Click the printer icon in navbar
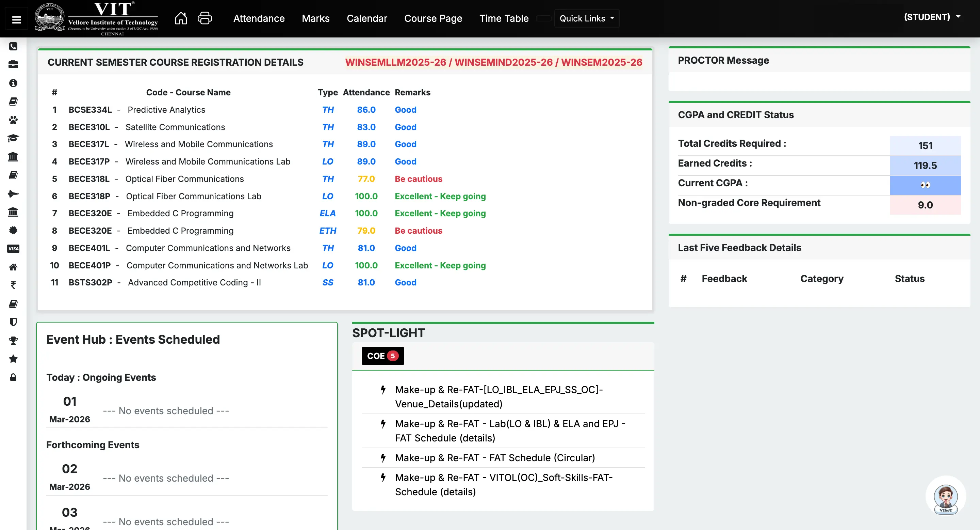 (205, 18)
